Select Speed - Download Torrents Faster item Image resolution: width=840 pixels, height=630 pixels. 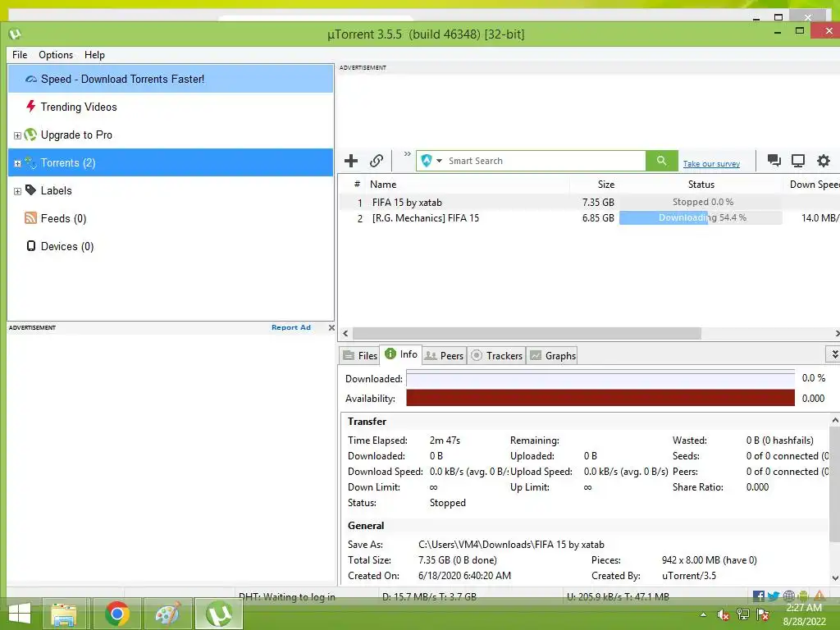(171, 79)
